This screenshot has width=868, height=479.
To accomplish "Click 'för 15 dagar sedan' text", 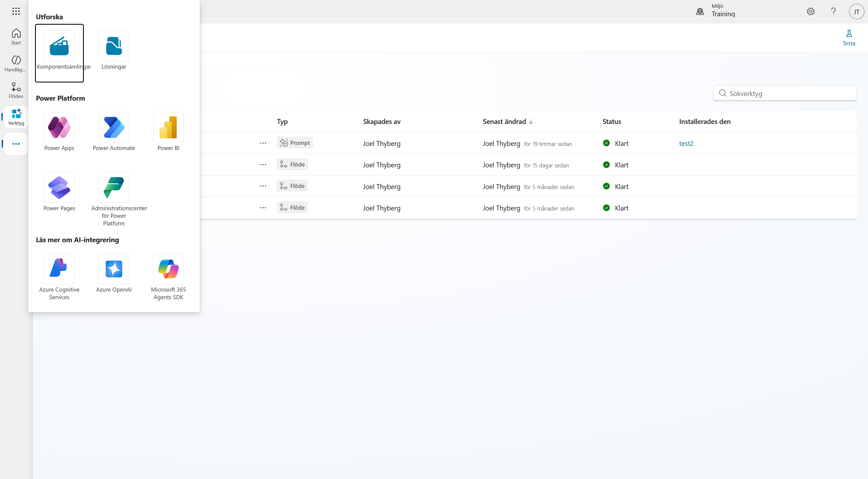I will pyautogui.click(x=546, y=165).
